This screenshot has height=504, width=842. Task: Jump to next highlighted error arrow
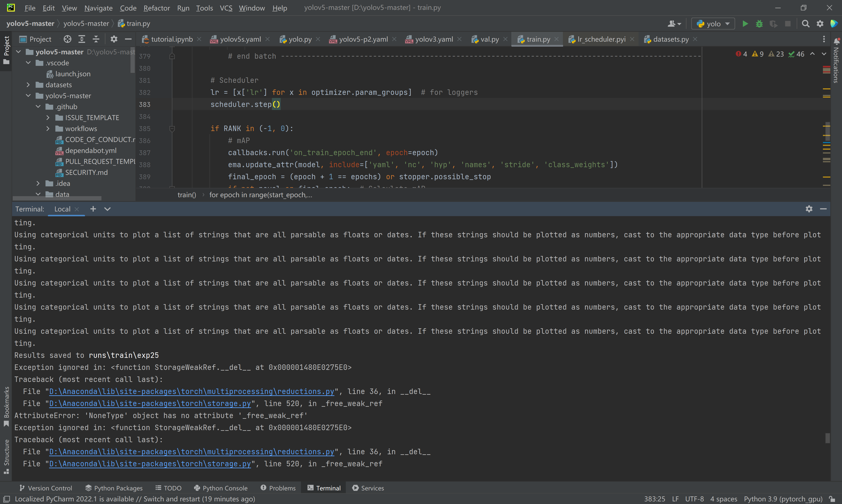tap(824, 54)
